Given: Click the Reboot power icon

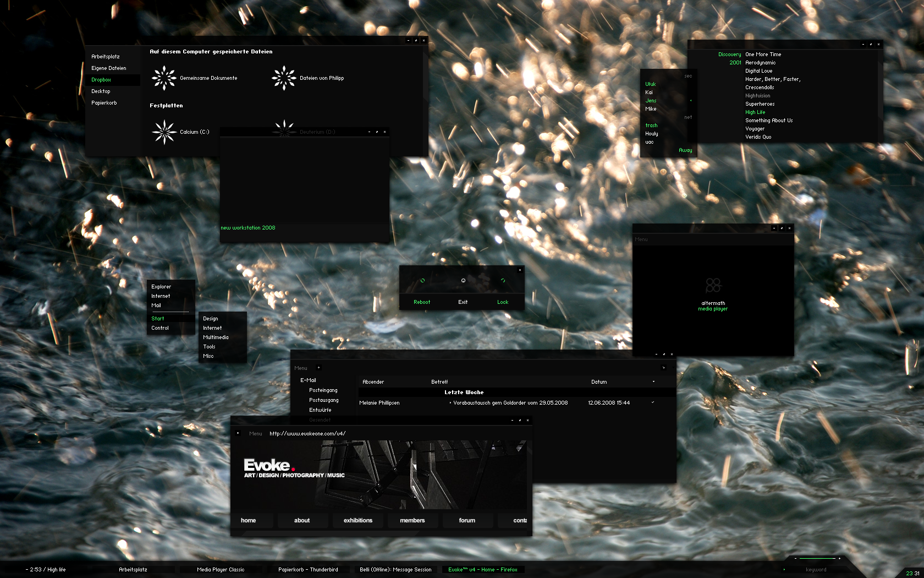Looking at the screenshot, I should pos(422,281).
